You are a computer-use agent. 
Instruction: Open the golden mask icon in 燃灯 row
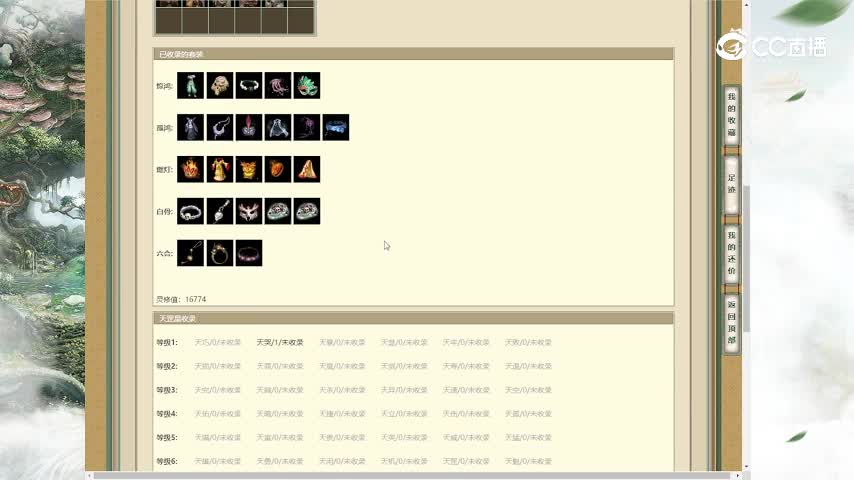point(249,169)
